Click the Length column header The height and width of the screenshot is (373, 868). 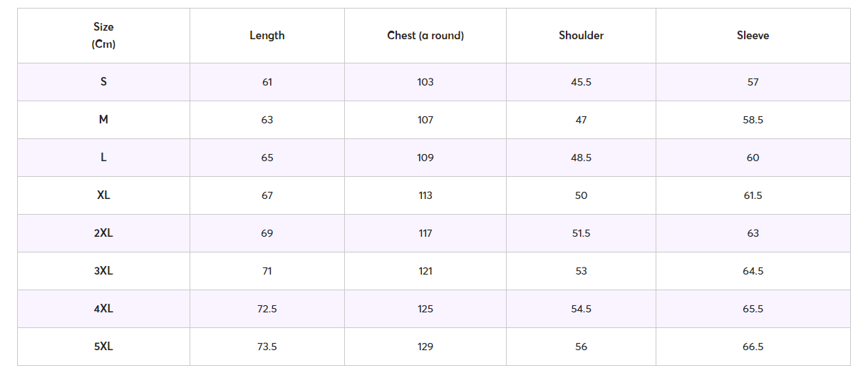pos(267,35)
